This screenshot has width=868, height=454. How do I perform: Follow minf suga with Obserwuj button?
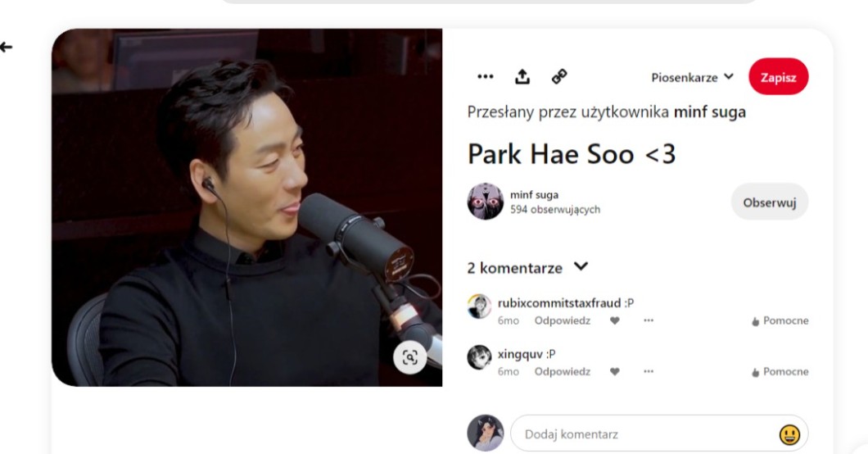click(769, 202)
